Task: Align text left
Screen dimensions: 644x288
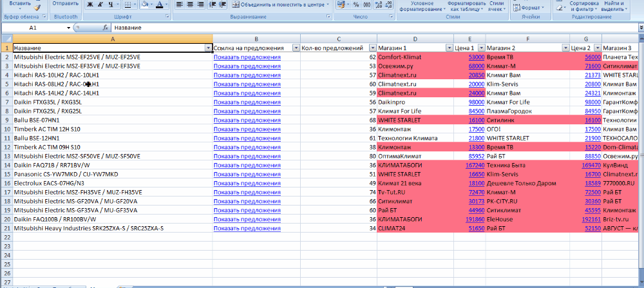Action: (179, 5)
